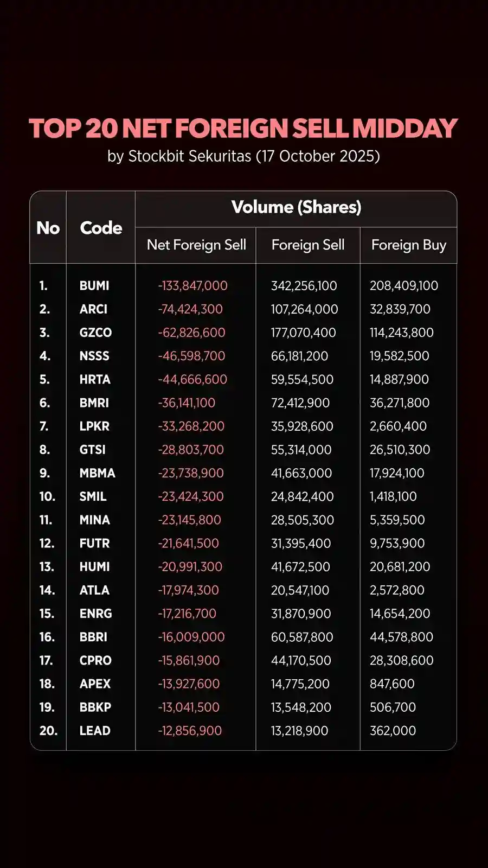Select the 'Code' column header
Image resolution: width=488 pixels, height=868 pixels.
(101, 228)
